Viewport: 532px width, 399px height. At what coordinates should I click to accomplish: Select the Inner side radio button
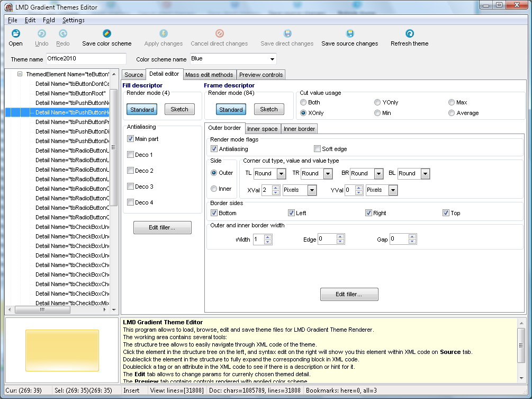point(214,189)
